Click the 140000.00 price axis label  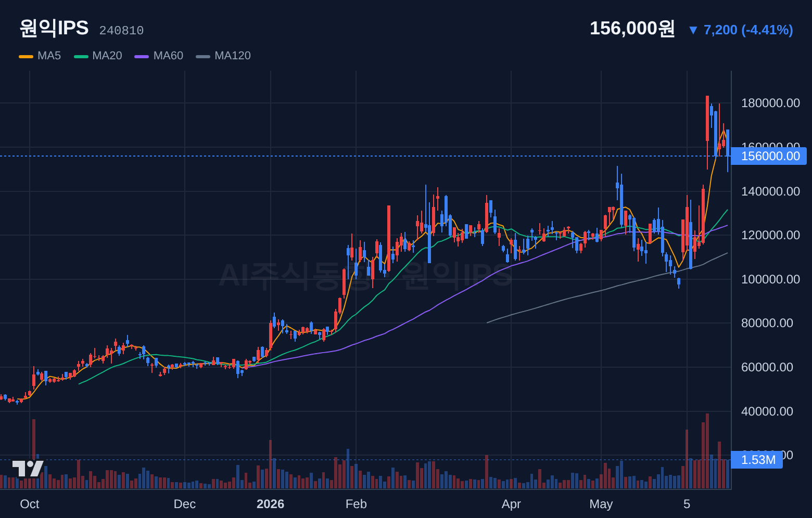pos(770,191)
